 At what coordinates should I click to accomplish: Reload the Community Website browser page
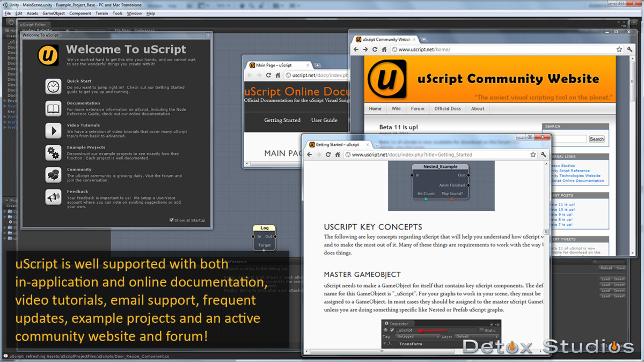(375, 49)
